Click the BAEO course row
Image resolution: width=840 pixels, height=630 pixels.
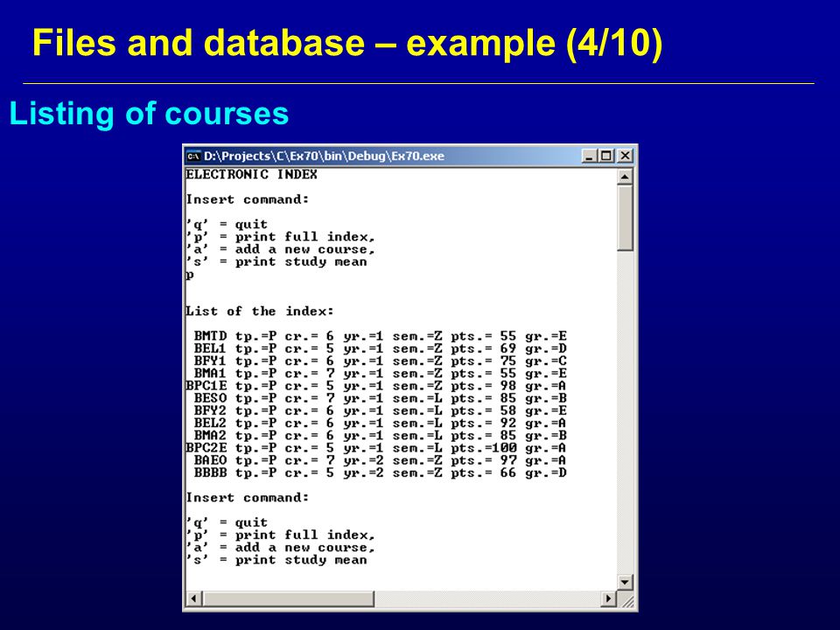click(380, 460)
